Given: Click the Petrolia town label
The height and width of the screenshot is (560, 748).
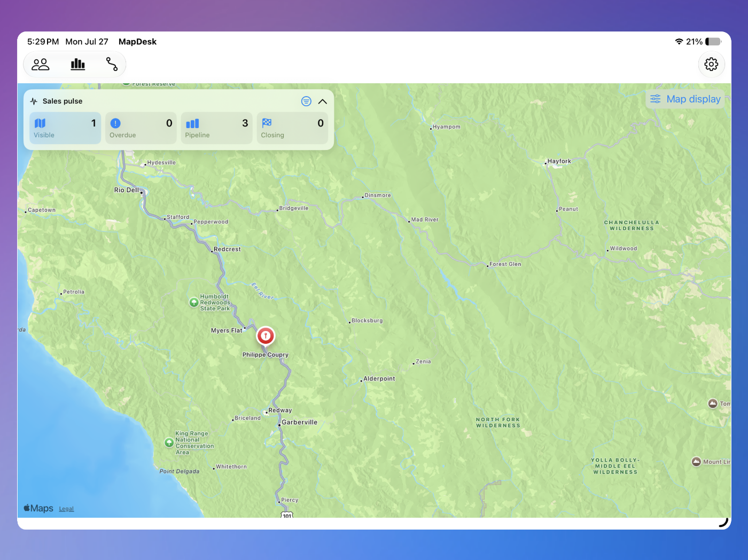Looking at the screenshot, I should (74, 292).
